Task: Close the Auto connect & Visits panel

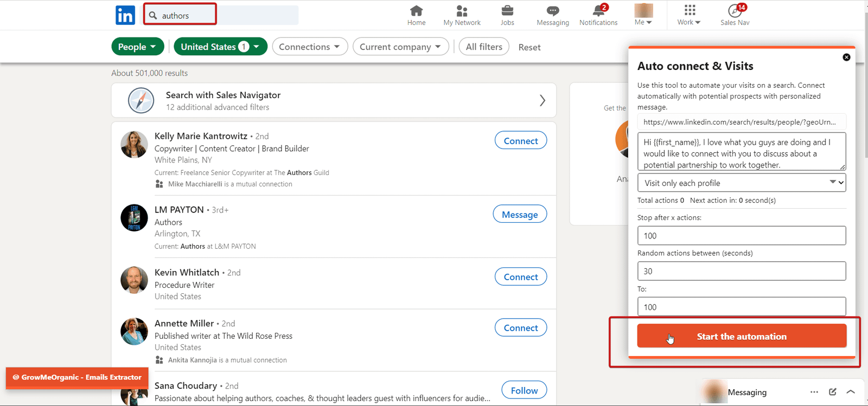Action: pyautogui.click(x=846, y=57)
